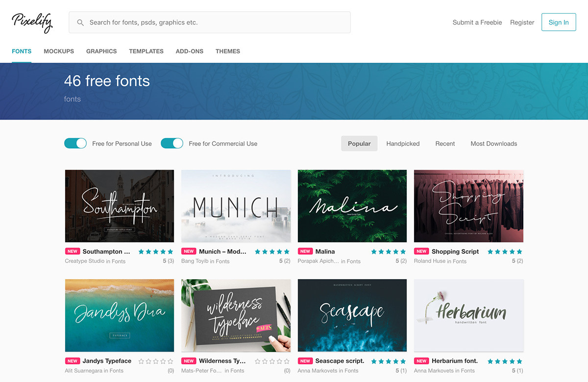Enable the Popular filter option
588x382 pixels.
tap(359, 143)
